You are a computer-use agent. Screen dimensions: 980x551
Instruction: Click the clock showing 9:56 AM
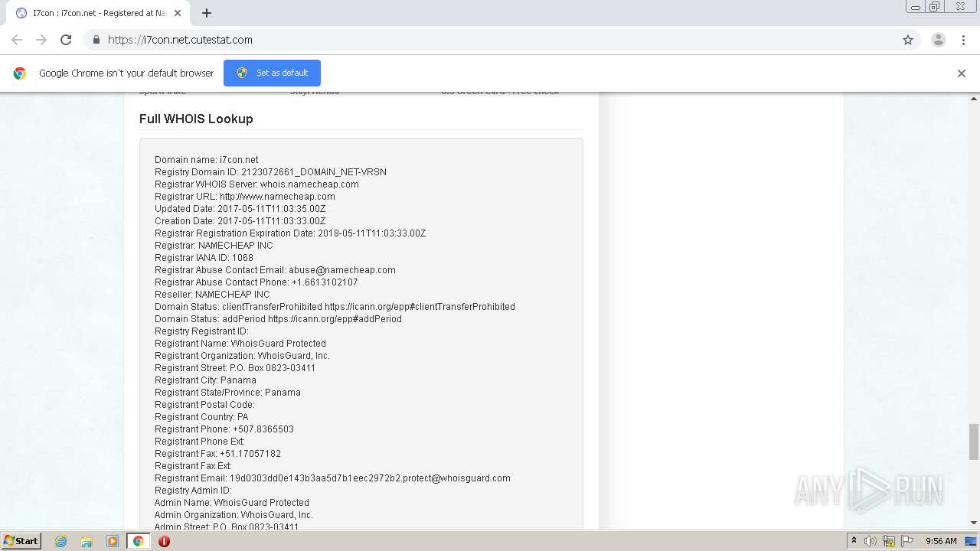coord(941,541)
